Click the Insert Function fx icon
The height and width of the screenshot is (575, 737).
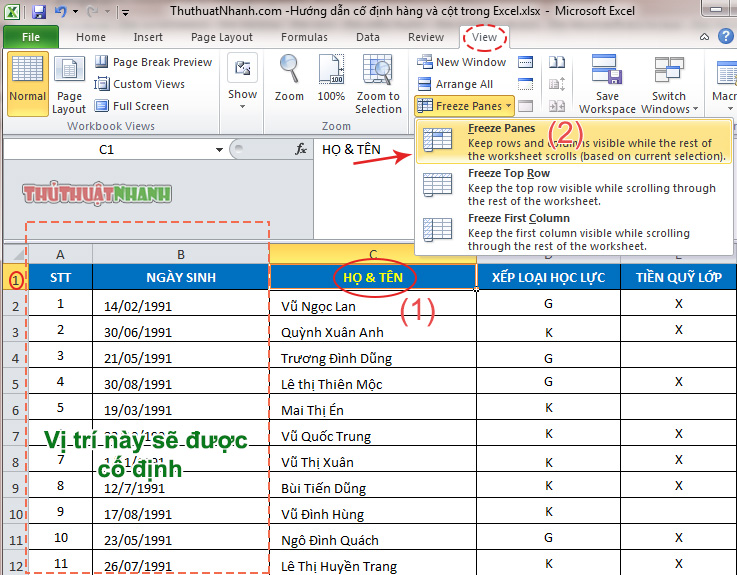(x=300, y=150)
